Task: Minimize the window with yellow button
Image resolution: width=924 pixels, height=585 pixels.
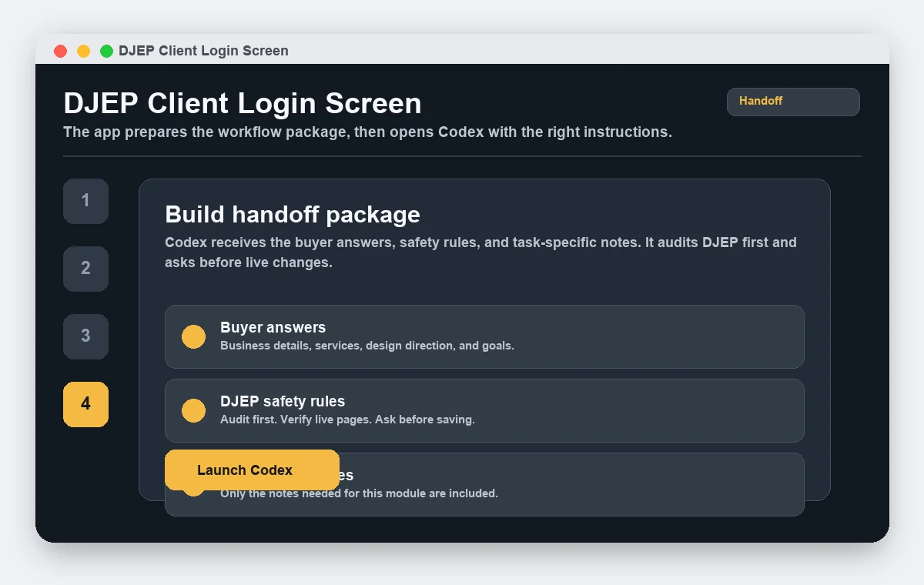Action: tap(83, 51)
